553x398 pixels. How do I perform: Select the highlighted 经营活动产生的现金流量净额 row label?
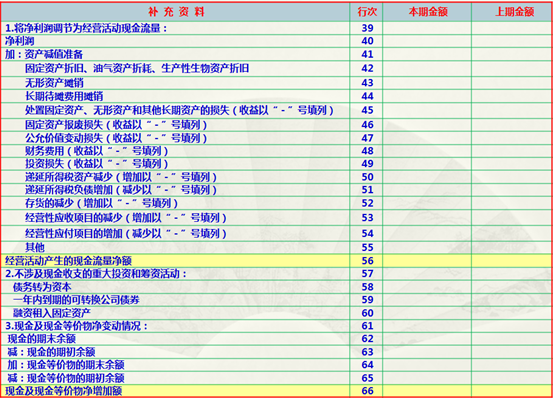(68, 261)
